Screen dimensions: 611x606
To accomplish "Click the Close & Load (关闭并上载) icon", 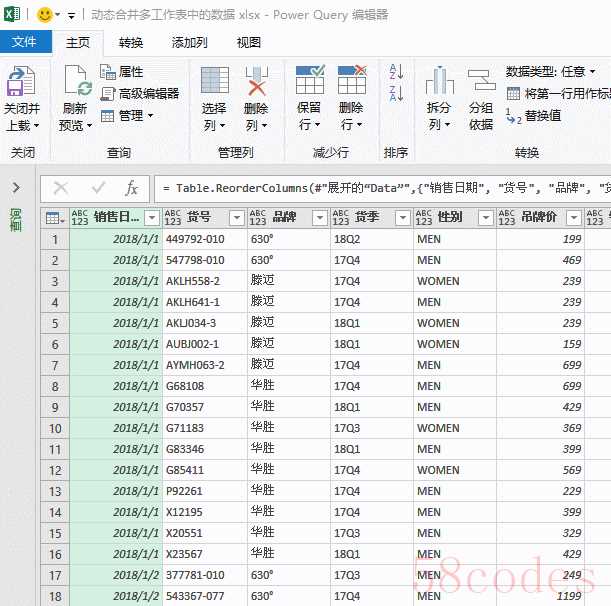I will coord(21,84).
